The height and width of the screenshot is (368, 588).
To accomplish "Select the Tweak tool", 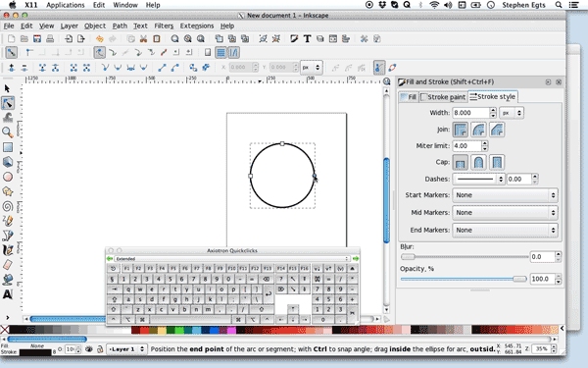I will pos(8,118).
